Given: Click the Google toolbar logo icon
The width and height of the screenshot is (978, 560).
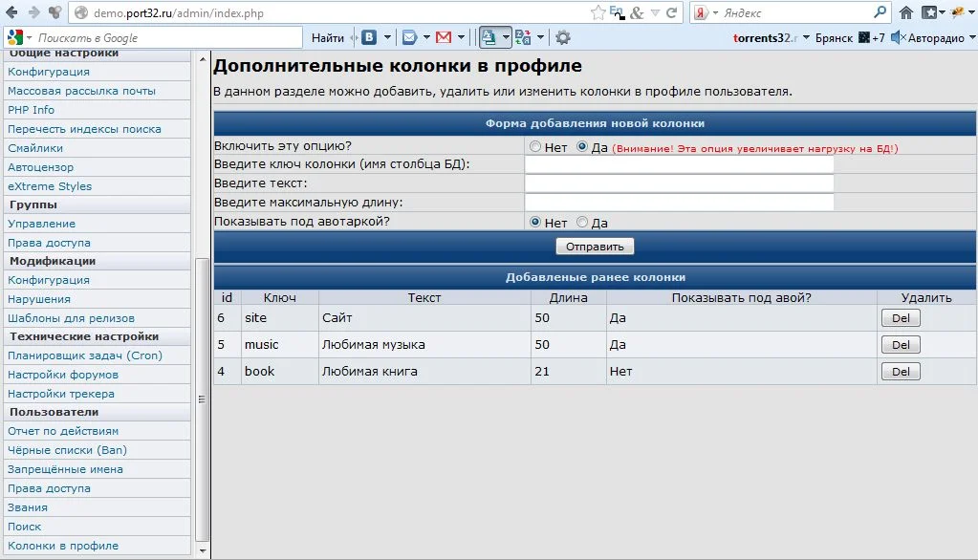Looking at the screenshot, I should (15, 37).
